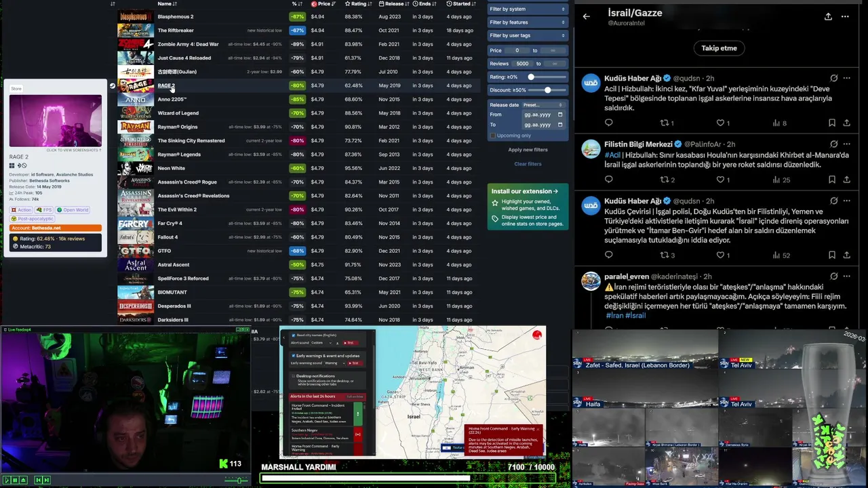Toggle Upcoming only checkbox
Viewport: 868px width, 488px height.
point(492,136)
